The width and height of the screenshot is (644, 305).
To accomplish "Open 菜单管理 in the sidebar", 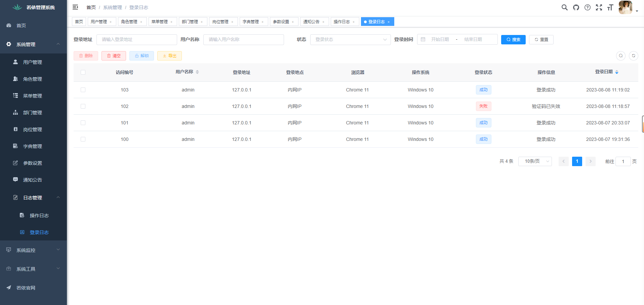I will pyautogui.click(x=33, y=96).
